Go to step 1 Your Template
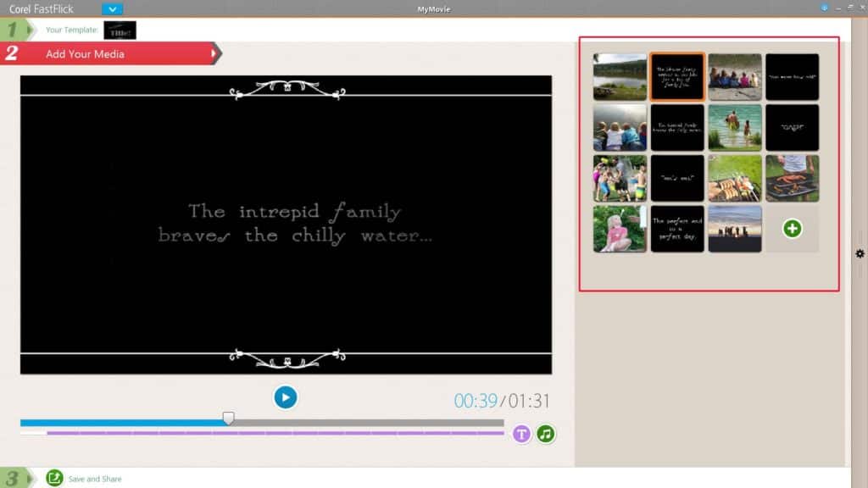Image resolution: width=868 pixels, height=488 pixels. click(x=13, y=30)
